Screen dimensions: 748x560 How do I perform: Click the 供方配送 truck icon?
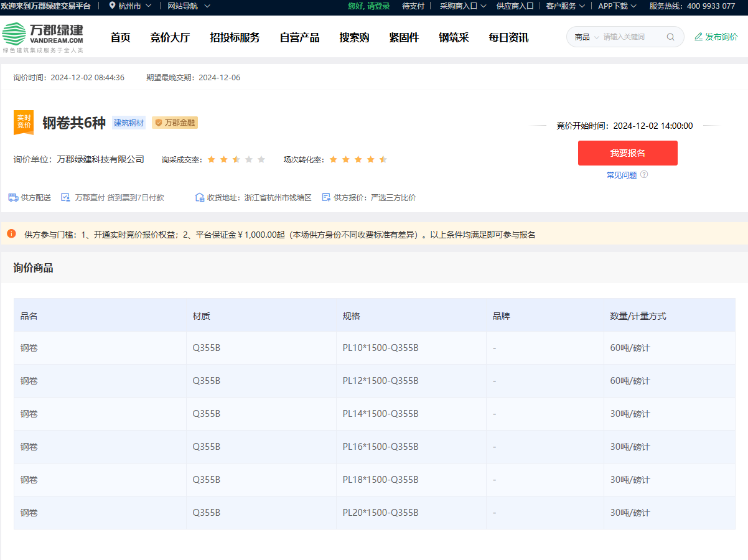pyautogui.click(x=13, y=197)
